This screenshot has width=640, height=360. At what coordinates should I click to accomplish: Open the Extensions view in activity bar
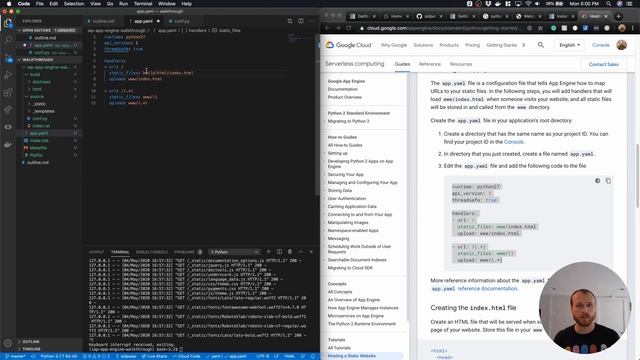click(x=8, y=92)
